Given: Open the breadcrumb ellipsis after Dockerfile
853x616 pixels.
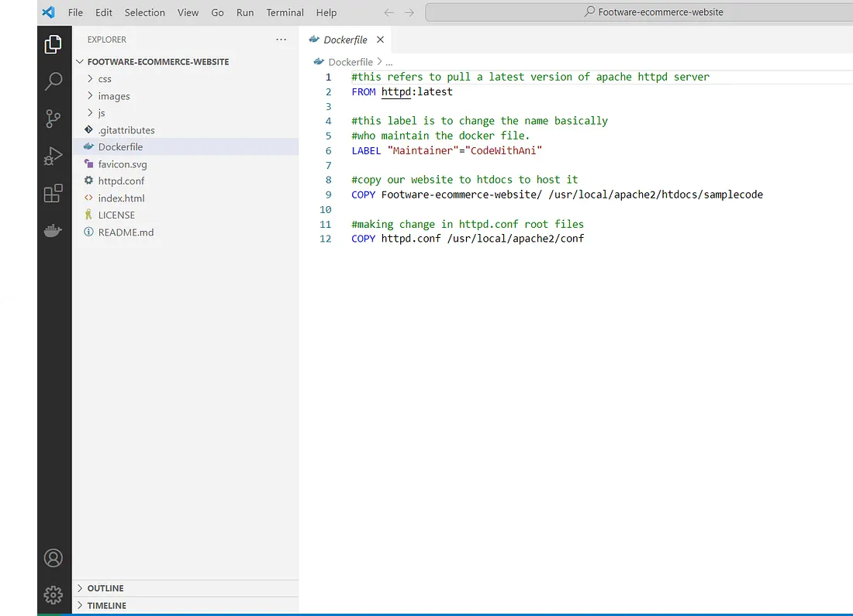Looking at the screenshot, I should 389,63.
